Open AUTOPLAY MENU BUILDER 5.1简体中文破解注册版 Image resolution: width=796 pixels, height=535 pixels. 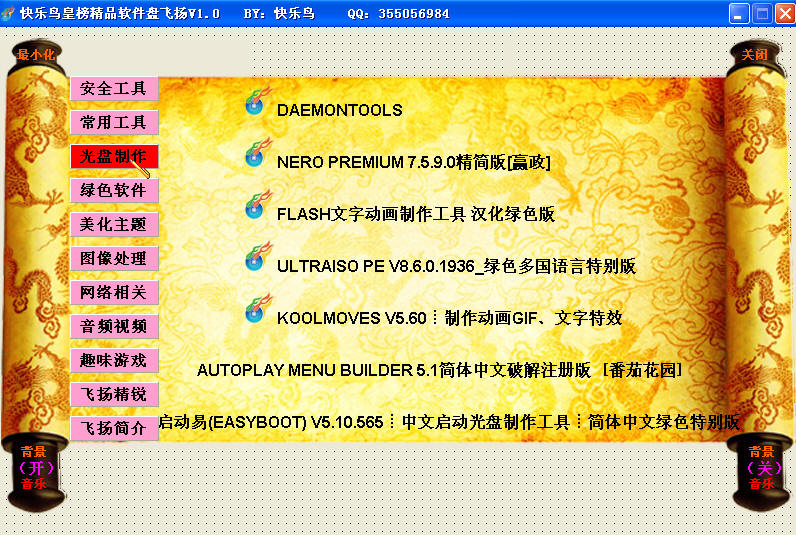[439, 370]
